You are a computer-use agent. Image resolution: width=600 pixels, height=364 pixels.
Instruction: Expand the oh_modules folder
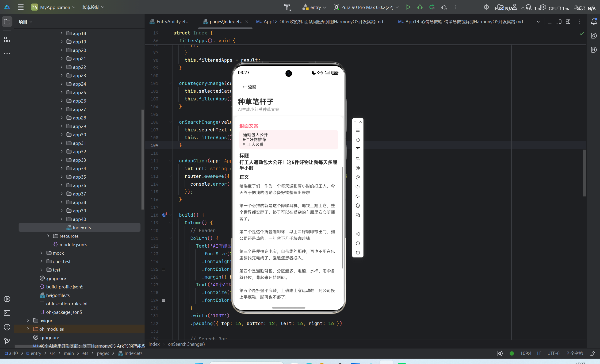(x=28, y=329)
